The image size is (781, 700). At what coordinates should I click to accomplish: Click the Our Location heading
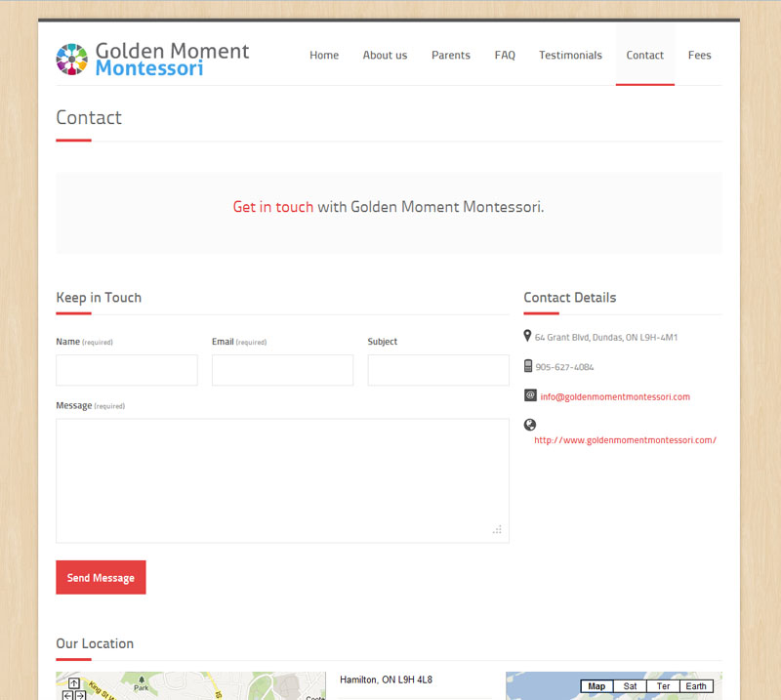95,643
